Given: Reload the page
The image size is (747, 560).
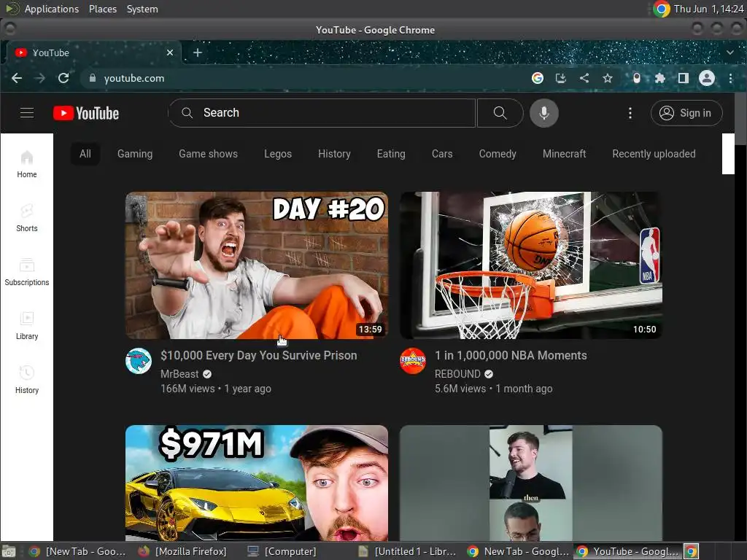Looking at the screenshot, I should [x=63, y=78].
